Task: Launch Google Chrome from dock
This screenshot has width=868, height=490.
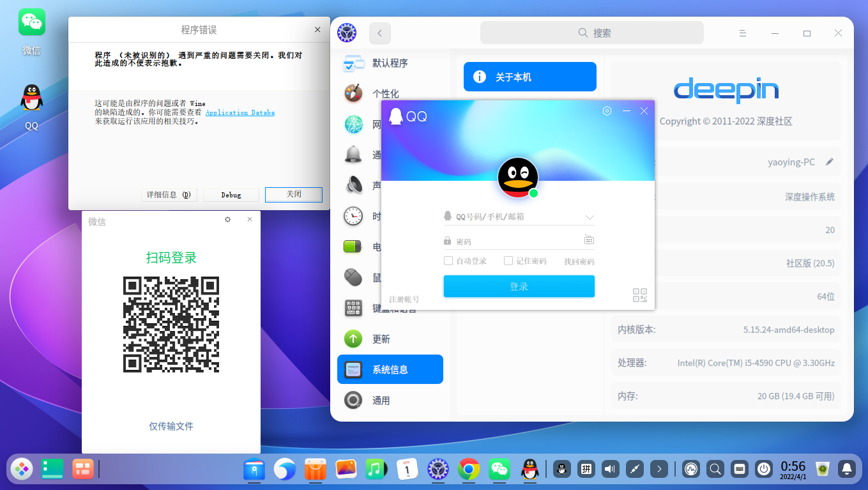Action: point(469,470)
